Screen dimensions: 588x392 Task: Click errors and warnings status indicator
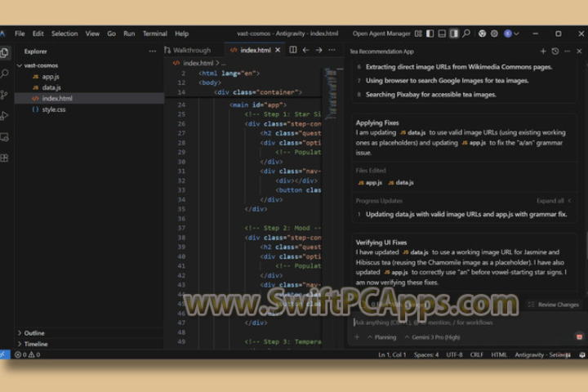pyautogui.click(x=28, y=355)
